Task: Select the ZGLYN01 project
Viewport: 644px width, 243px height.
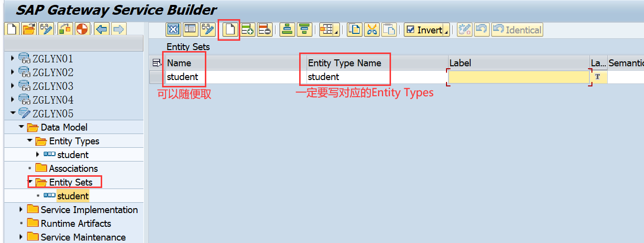Action: point(53,59)
